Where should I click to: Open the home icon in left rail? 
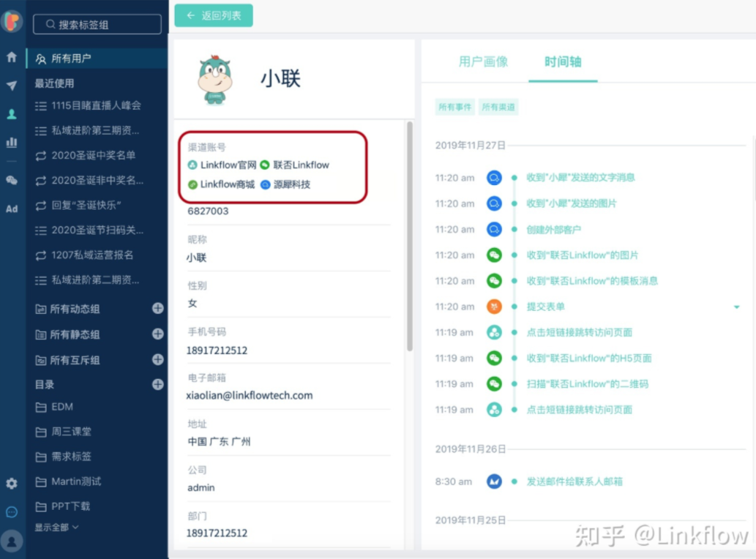[x=12, y=57]
